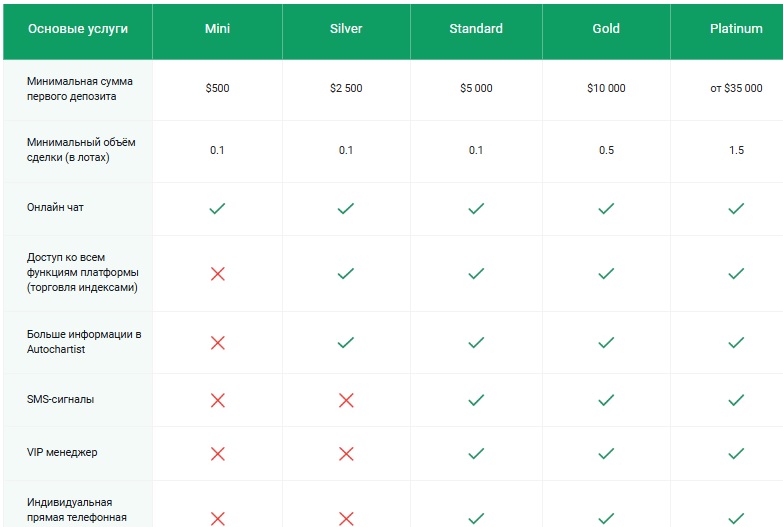The image size is (783, 527).
Task: Click the Standard SMS-signals checkmark
Action: point(476,400)
